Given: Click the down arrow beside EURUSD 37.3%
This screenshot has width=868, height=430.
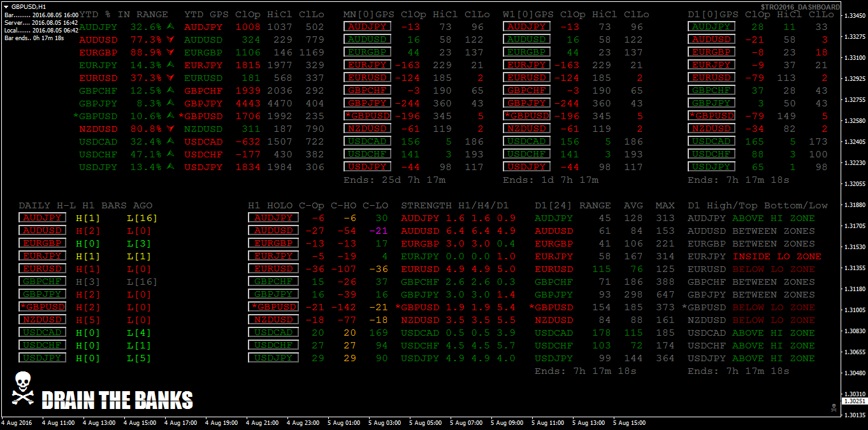Looking at the screenshot, I should tap(170, 78).
